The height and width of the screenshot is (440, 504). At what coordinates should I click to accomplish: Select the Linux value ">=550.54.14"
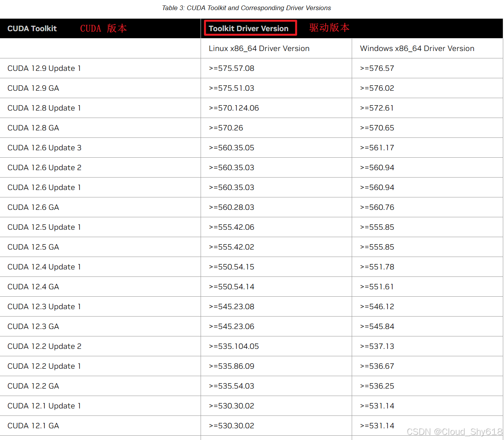(x=231, y=287)
